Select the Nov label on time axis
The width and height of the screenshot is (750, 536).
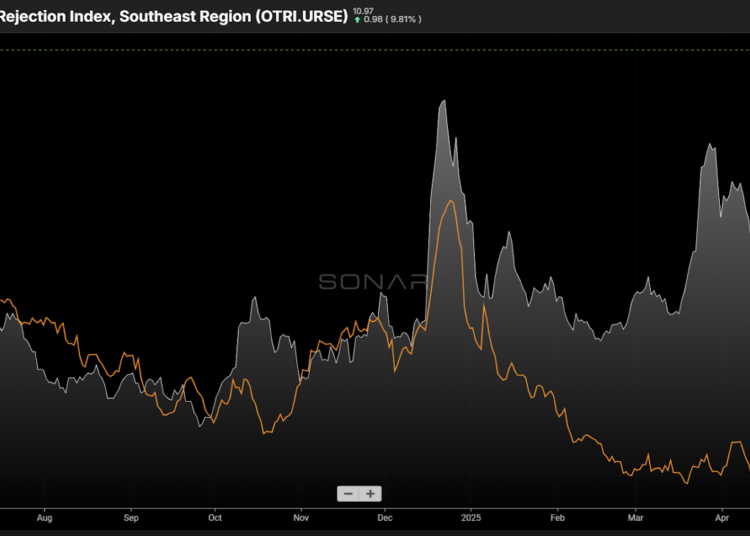tap(301, 519)
